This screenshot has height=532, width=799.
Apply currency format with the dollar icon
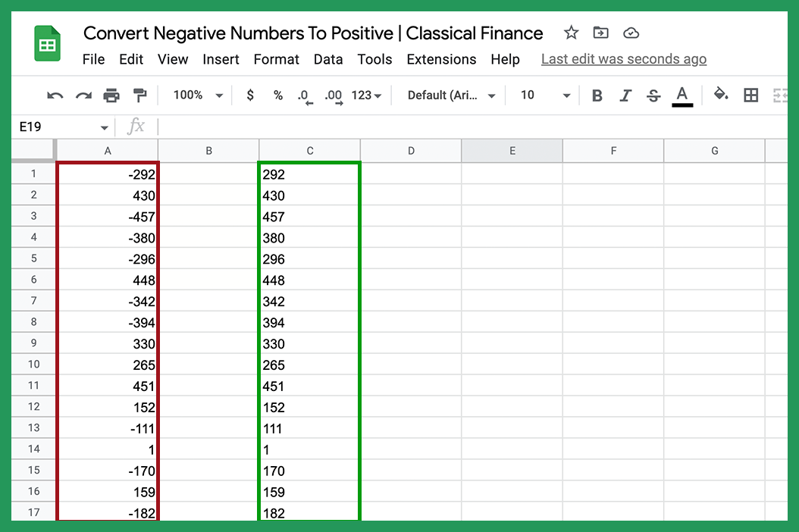click(x=249, y=95)
